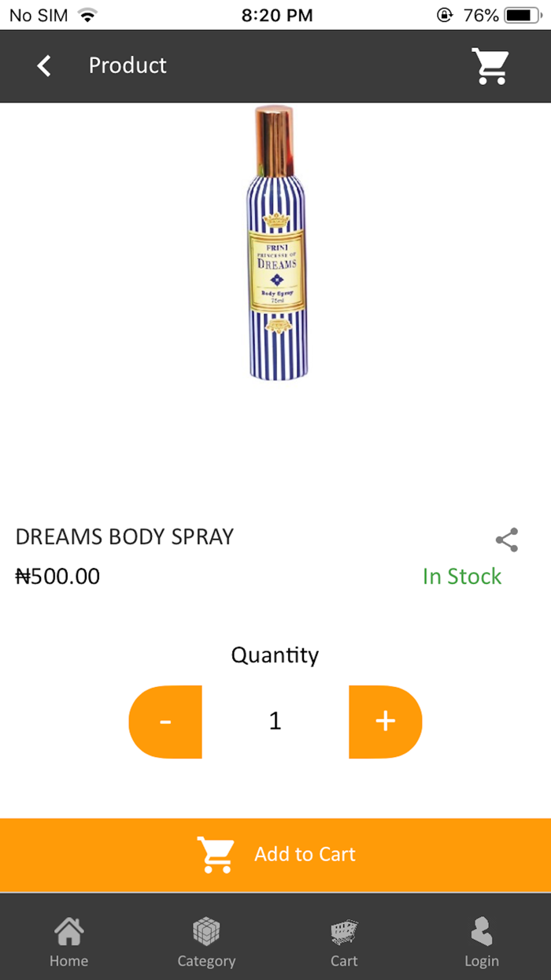Tap the Dreams body spray bottle image
Image resolution: width=551 pixels, height=980 pixels.
pyautogui.click(x=276, y=244)
